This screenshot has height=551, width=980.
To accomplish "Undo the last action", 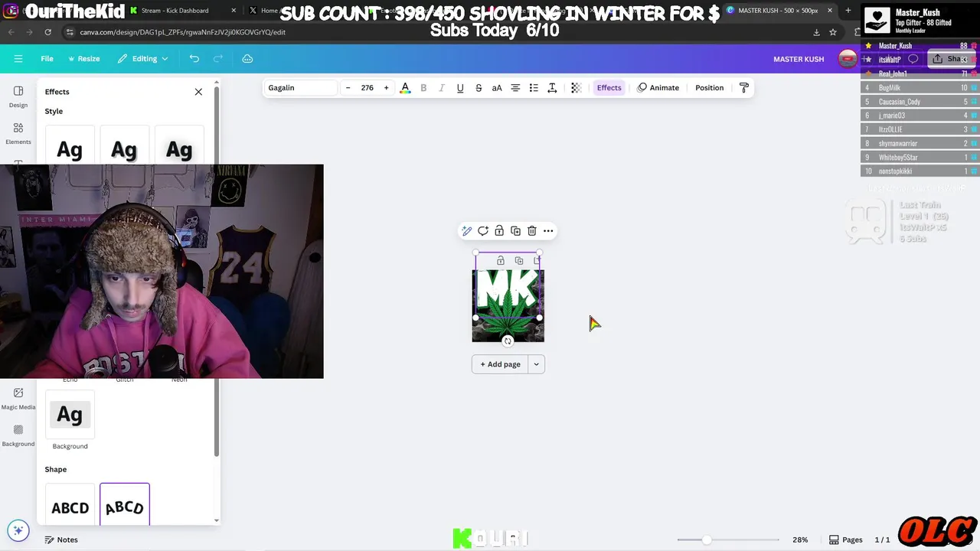I will [x=194, y=59].
